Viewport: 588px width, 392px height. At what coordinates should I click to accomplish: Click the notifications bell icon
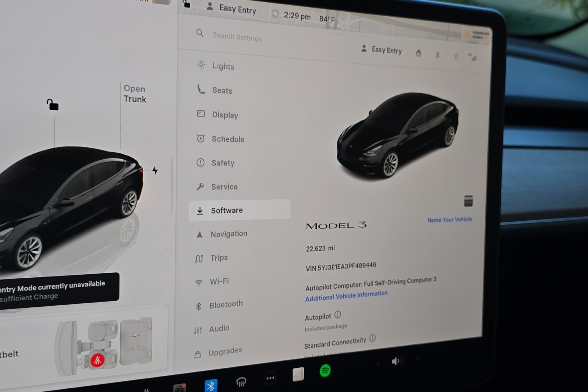click(437, 55)
